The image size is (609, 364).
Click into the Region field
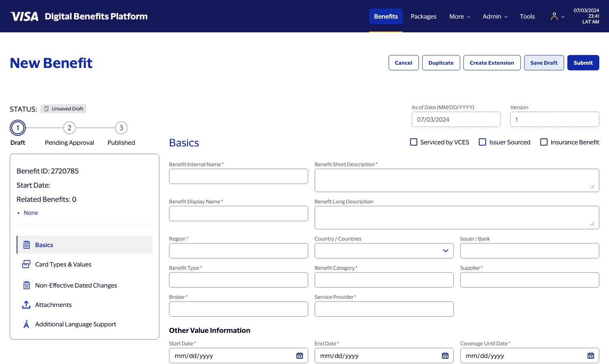tap(239, 251)
